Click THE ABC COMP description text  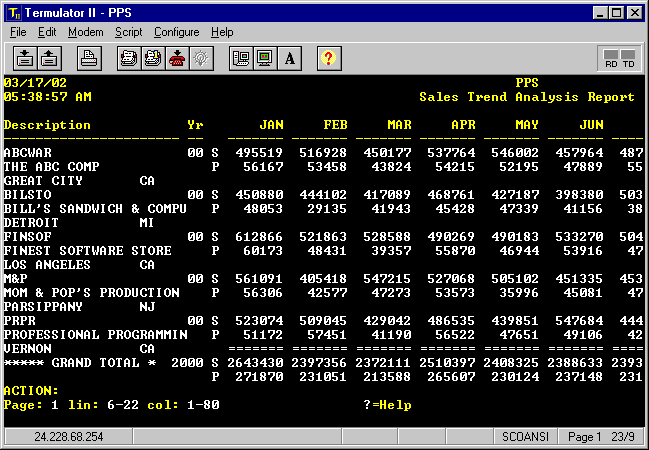(52, 167)
